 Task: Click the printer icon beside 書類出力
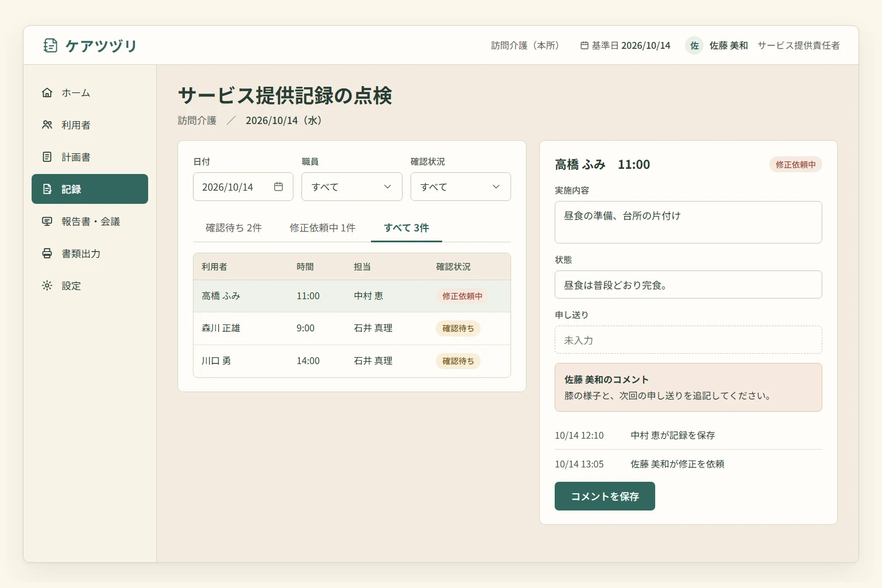pyautogui.click(x=47, y=253)
